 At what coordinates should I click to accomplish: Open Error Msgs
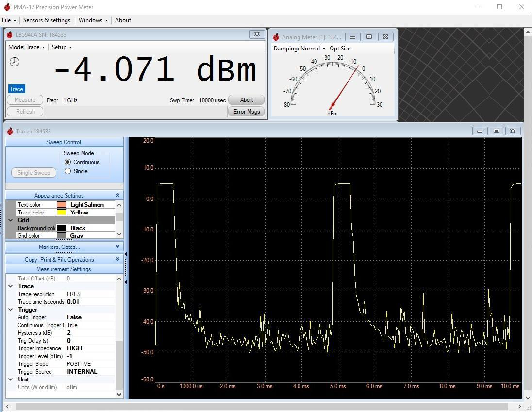pos(246,112)
